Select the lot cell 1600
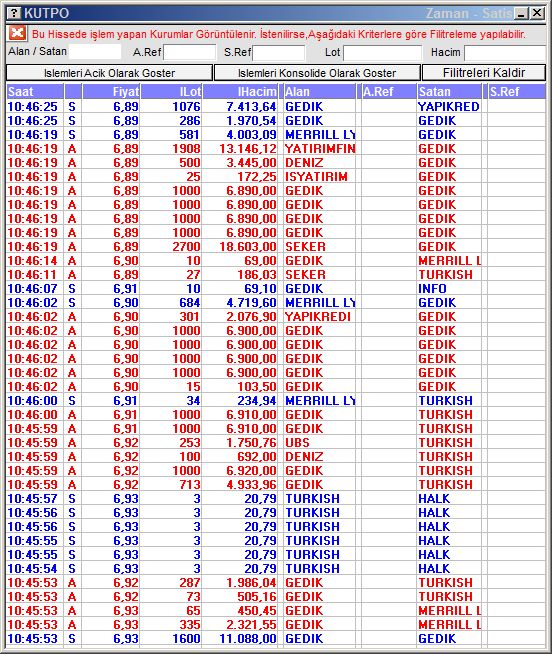The width and height of the screenshot is (552, 654). (171, 639)
